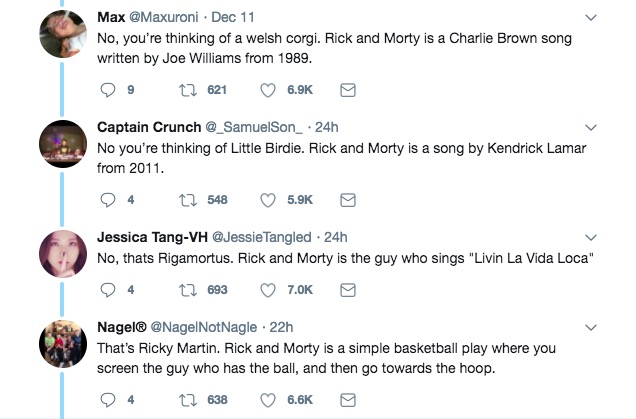Viewport: 636px width, 419px height.
Task: Share Nagel's tweet via direct message envelope
Action: 349,400
